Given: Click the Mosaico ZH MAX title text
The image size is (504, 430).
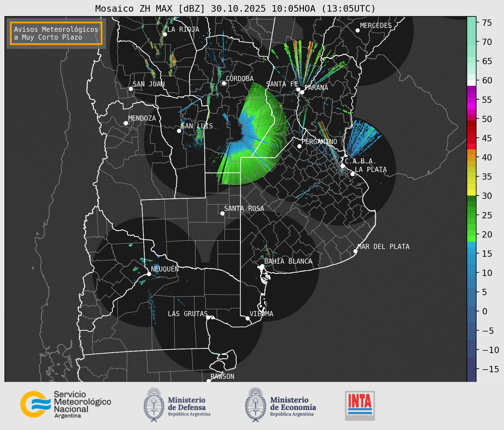Looking at the screenshot, I should click(x=235, y=9).
